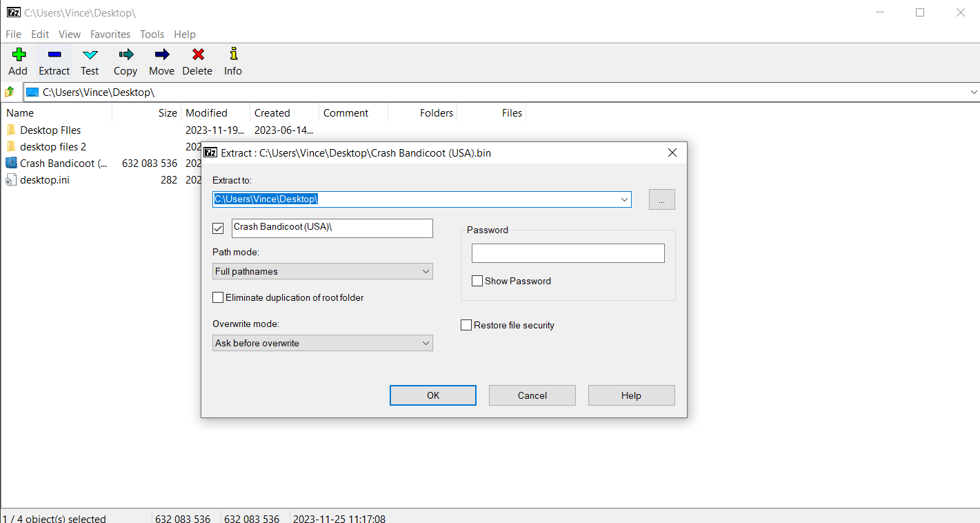This screenshot has width=980, height=523.
Task: Open archive Info via toolbar icon
Action: [232, 61]
